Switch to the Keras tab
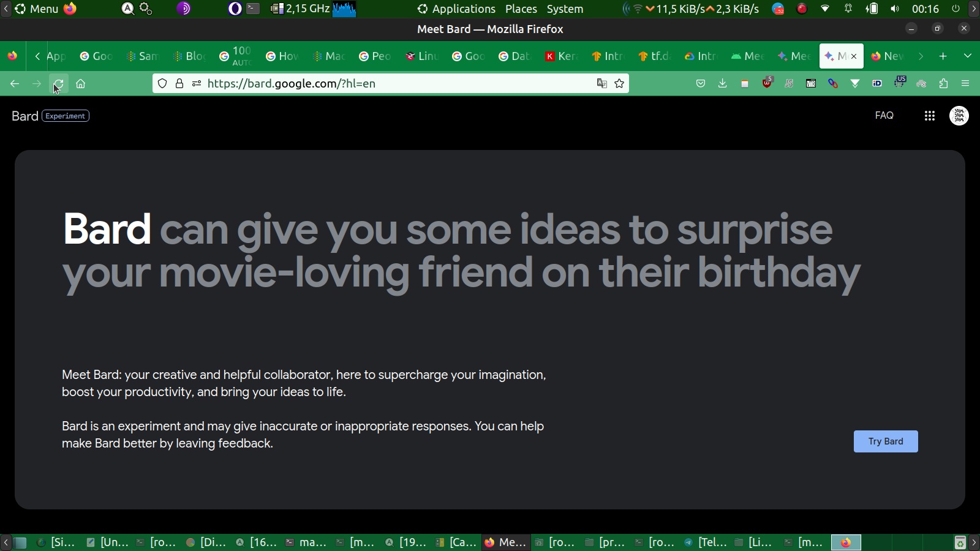This screenshot has width=980, height=551. click(x=561, y=56)
